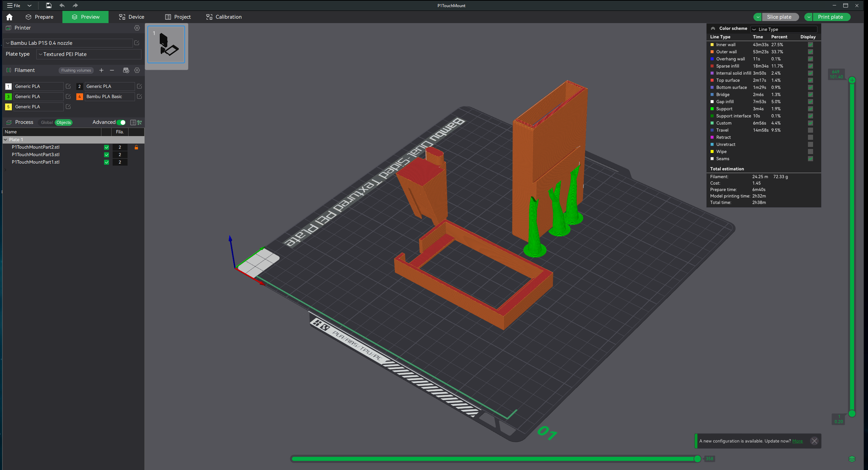Collapse the Plate 1 tree node

(5, 139)
